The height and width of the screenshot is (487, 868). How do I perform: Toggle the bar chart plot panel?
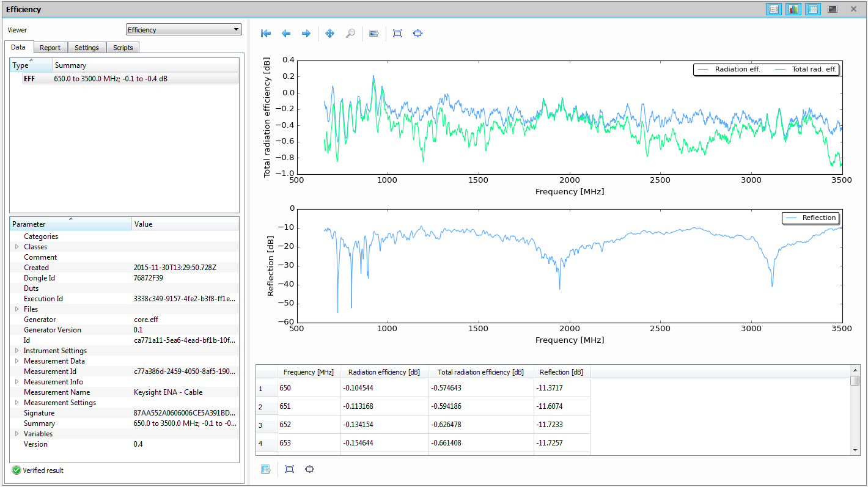(x=793, y=9)
